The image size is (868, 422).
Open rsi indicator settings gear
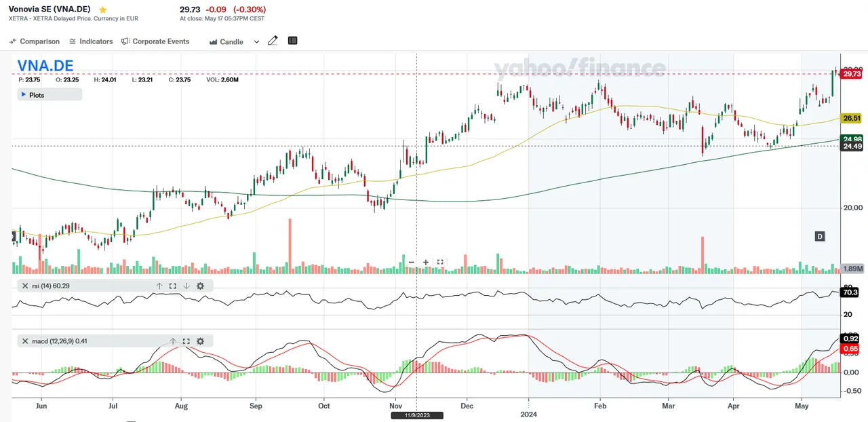pos(200,286)
